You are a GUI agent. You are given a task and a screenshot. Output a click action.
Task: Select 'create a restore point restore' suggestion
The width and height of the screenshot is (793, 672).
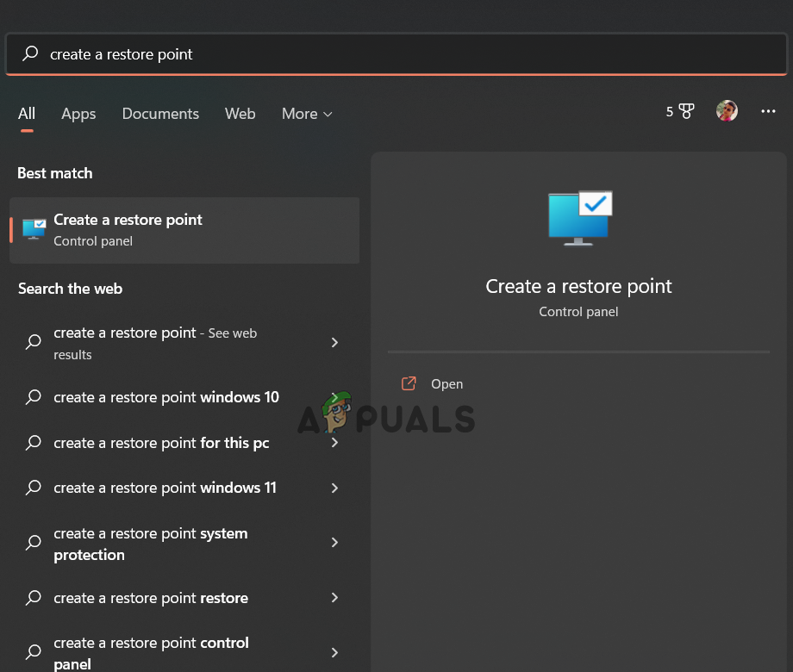(151, 598)
